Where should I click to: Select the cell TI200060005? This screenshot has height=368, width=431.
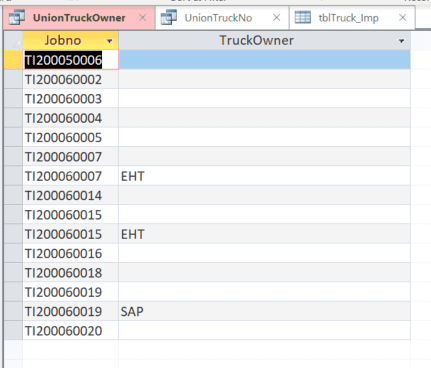[71, 137]
